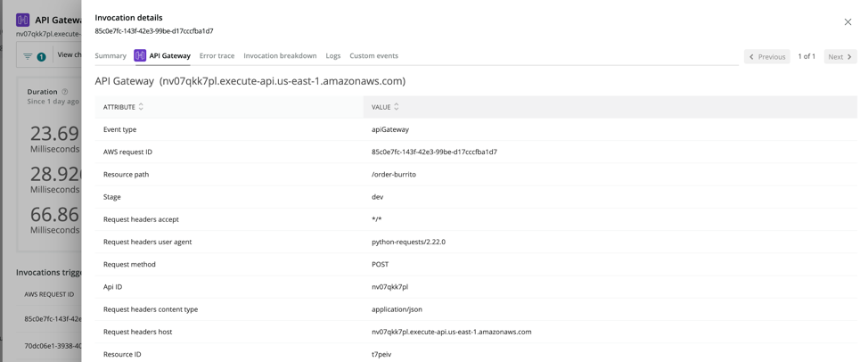868x362 pixels.
Task: Click the Duration help question icon
Action: [x=65, y=92]
